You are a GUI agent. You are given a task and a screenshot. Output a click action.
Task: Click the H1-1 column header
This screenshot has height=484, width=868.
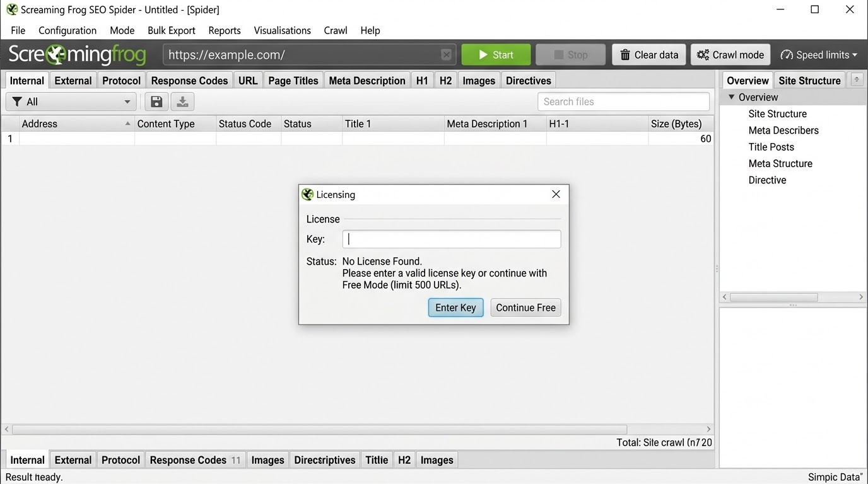click(x=597, y=124)
